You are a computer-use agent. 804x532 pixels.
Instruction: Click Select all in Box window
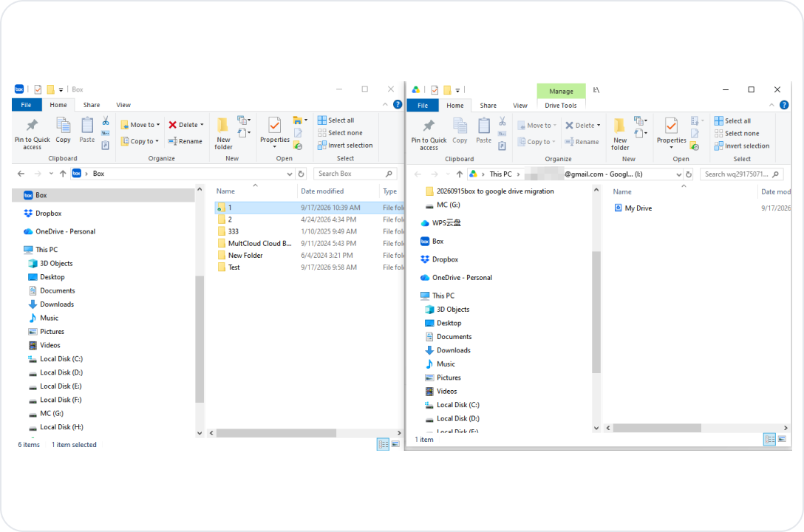click(x=335, y=120)
